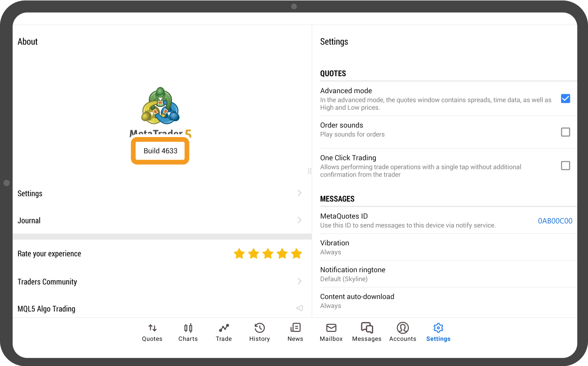Disable the Advanced mode checkbox

click(566, 99)
